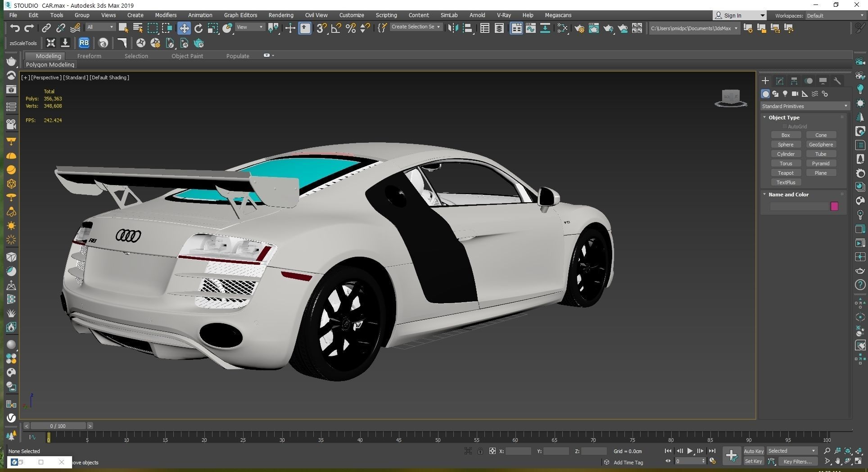Screen dimensions: 868x472
Task: Open the Rendered Frame Window
Action: pyautogui.click(x=594, y=28)
